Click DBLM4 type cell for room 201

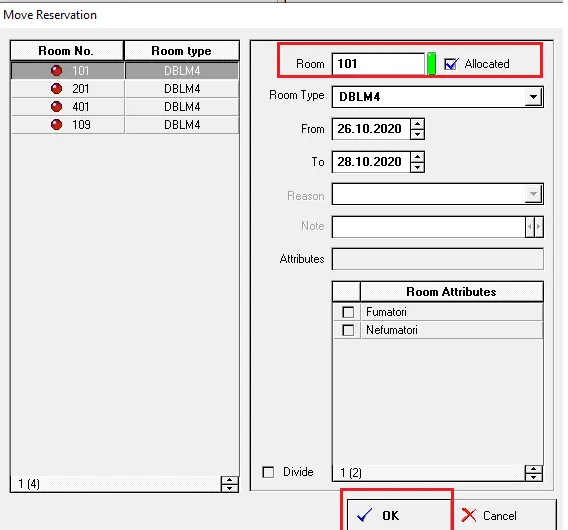[x=182, y=88]
